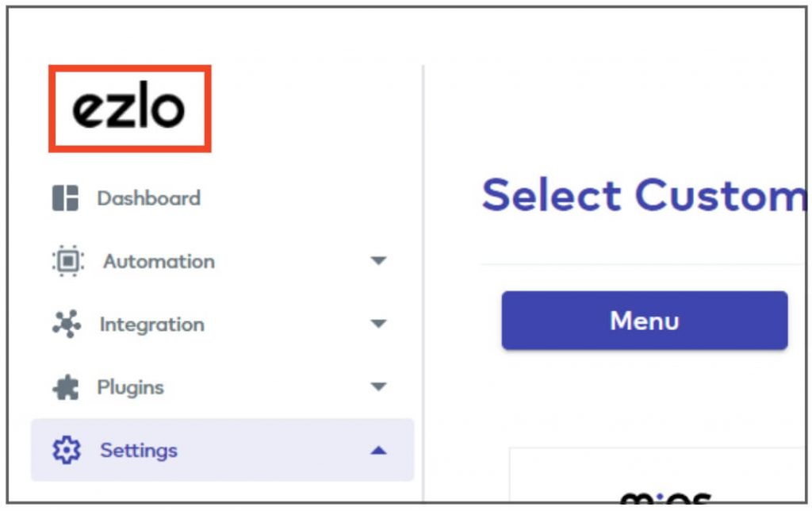
Task: Click the Plugins puzzle icon
Action: [67, 386]
